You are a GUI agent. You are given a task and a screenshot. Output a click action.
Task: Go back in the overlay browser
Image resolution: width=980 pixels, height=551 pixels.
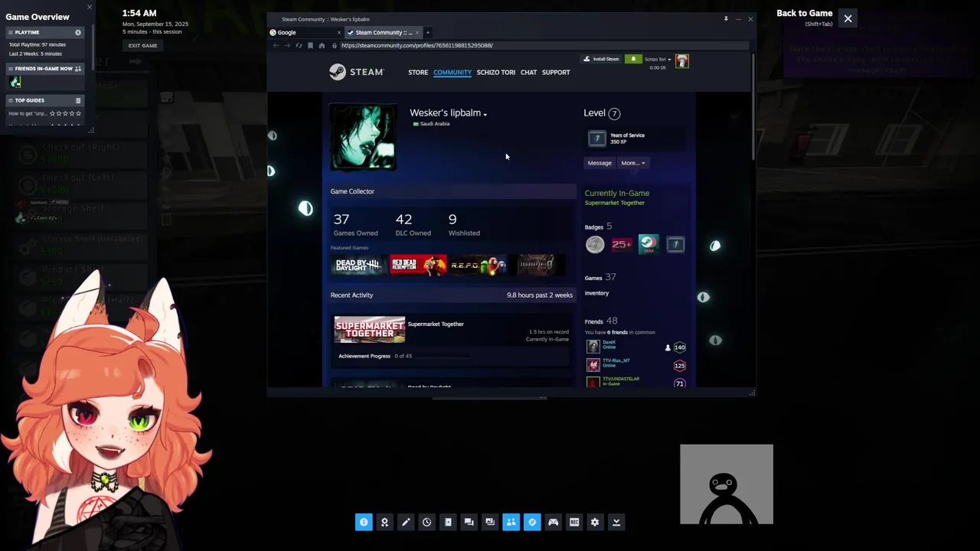276,45
